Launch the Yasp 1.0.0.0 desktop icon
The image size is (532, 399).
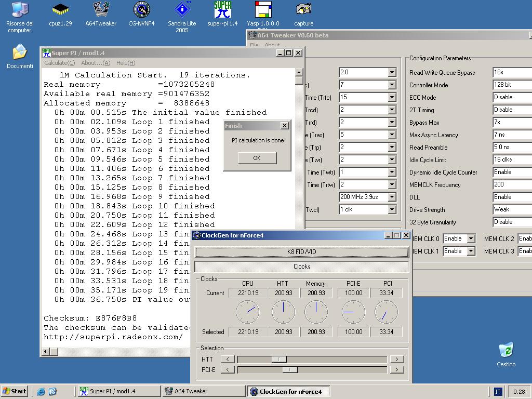[x=263, y=10]
